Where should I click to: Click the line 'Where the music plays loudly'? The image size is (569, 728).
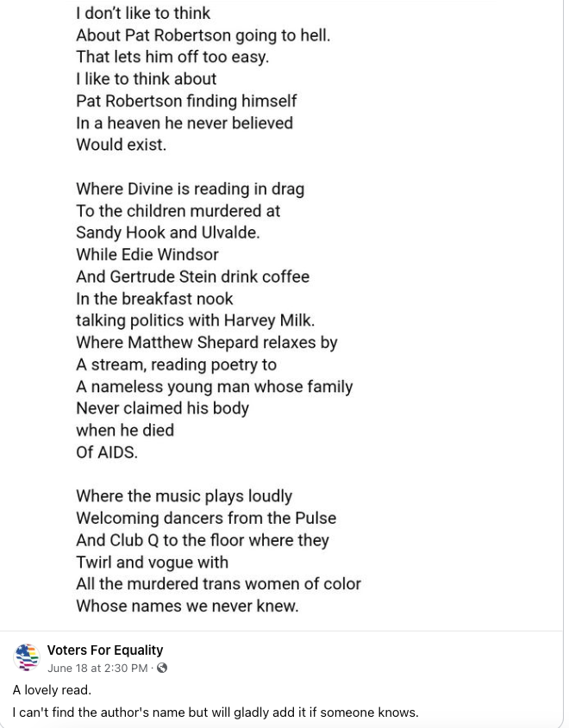click(x=184, y=496)
